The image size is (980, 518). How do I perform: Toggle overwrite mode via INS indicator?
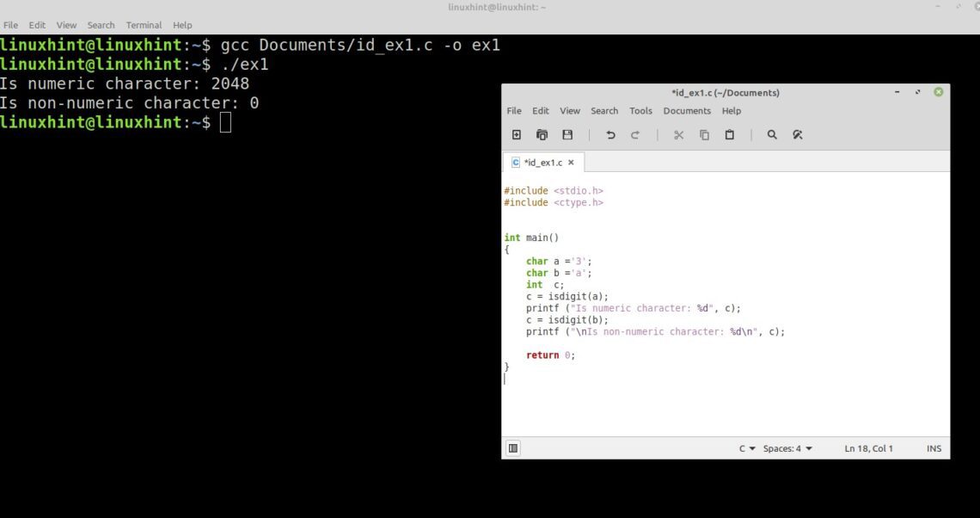pos(934,447)
